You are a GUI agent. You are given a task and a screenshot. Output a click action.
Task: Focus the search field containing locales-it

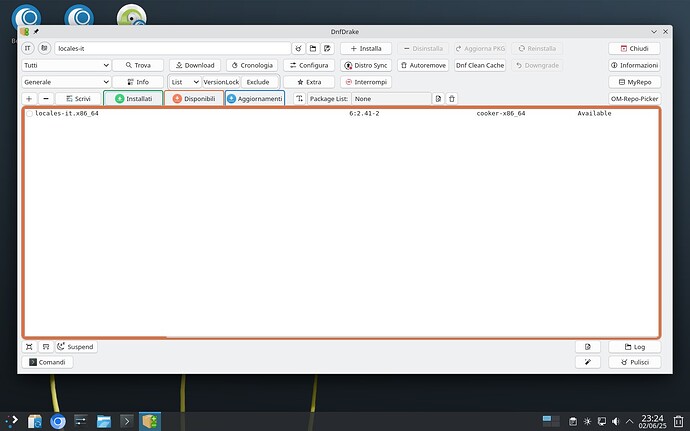pos(172,48)
